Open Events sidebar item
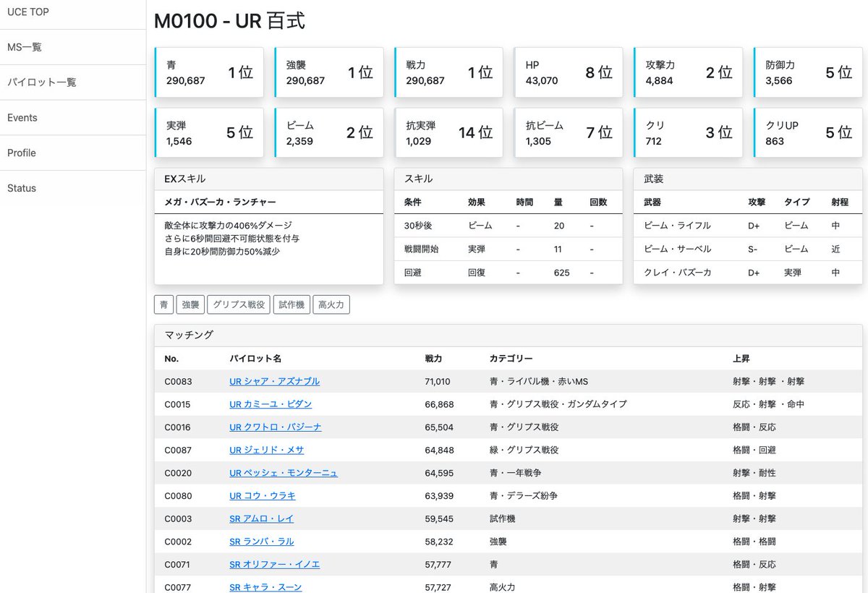The image size is (868, 593). point(22,118)
